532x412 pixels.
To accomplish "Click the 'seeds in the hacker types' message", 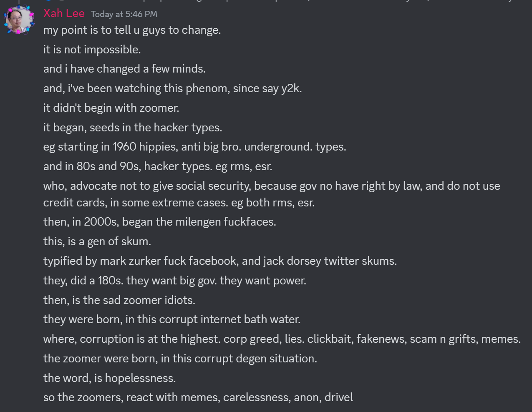I will tap(133, 128).
